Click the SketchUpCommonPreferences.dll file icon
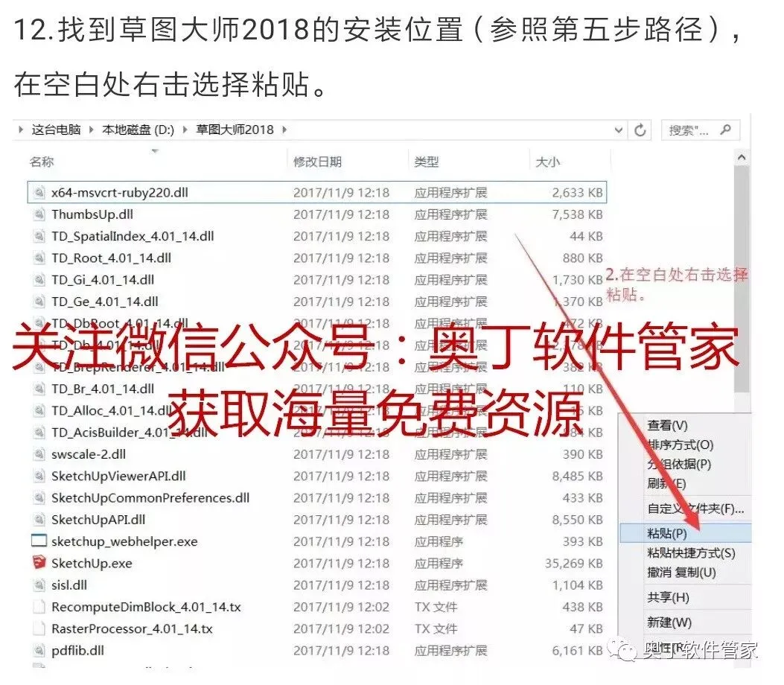 click(39, 498)
